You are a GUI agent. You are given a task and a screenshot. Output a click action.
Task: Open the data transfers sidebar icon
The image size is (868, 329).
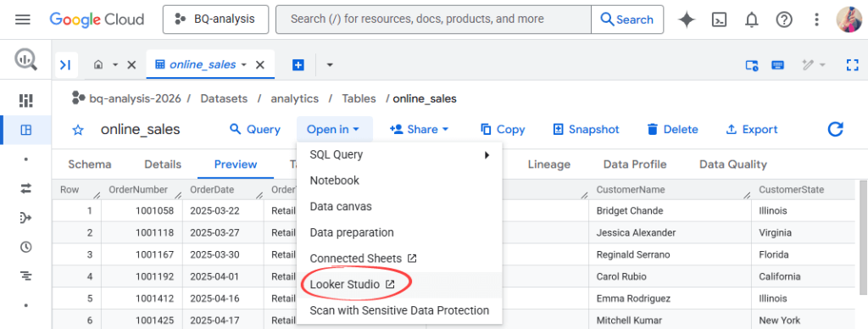(x=25, y=188)
